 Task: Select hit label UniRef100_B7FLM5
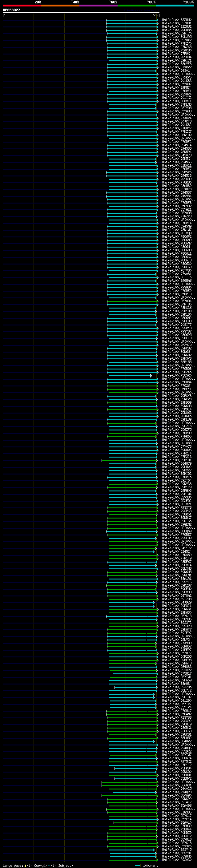177,104
